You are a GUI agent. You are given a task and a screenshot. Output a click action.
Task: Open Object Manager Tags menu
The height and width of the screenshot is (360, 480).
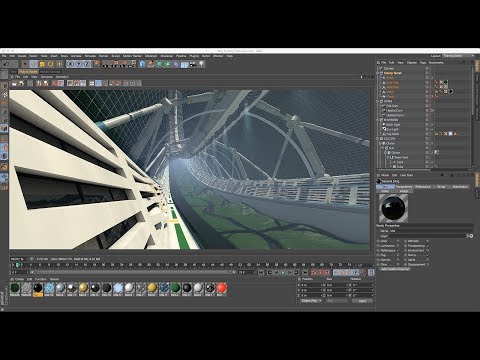point(423,63)
